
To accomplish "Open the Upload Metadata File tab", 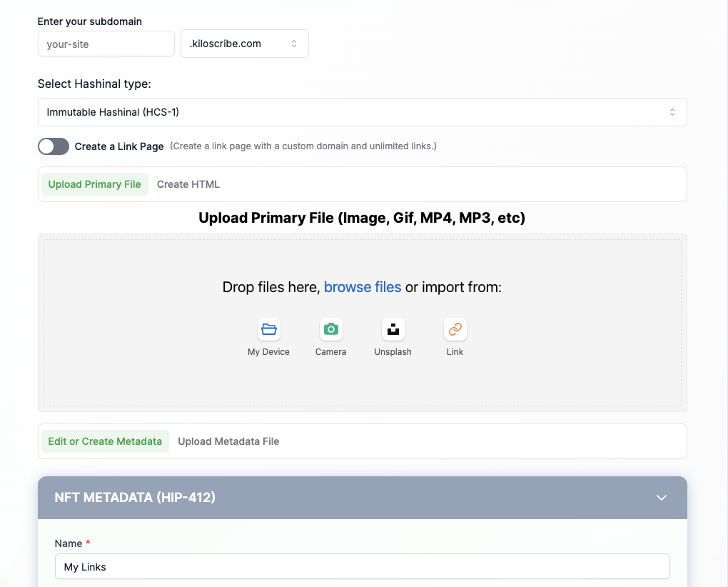I will coord(228,441).
